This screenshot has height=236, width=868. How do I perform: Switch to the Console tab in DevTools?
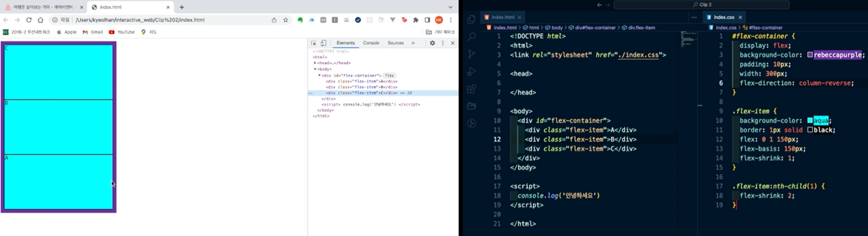click(371, 43)
